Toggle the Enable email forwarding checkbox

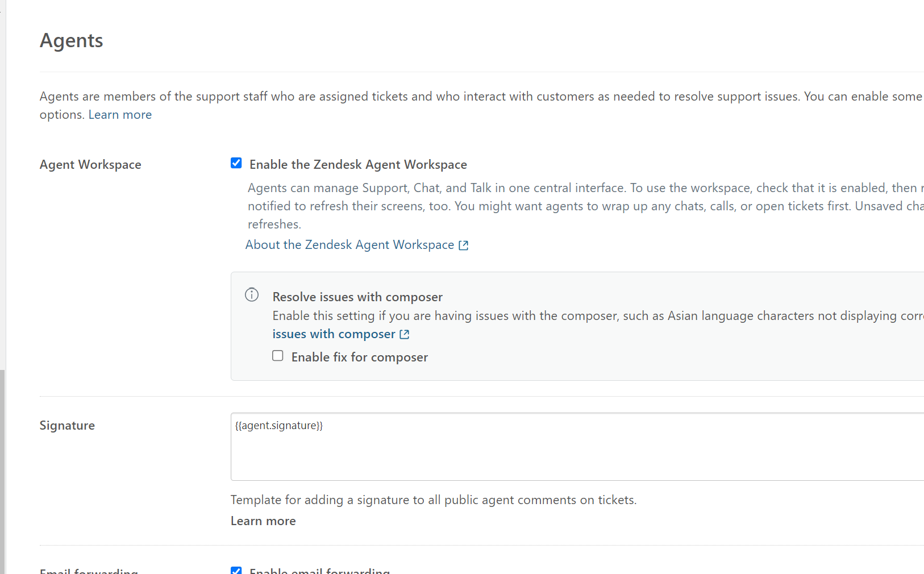pyautogui.click(x=236, y=571)
